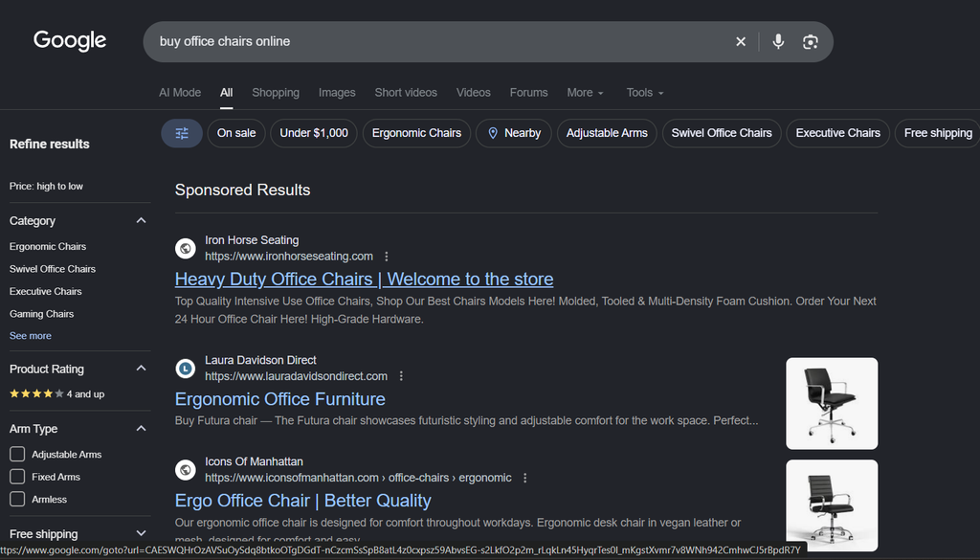This screenshot has height=560, width=980.
Task: Select Executive Chairs in the Category sidebar
Action: point(46,291)
